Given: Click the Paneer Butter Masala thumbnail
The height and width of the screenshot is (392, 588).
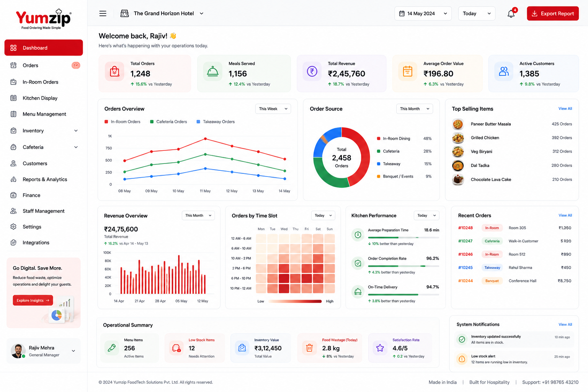Looking at the screenshot, I should point(458,124).
